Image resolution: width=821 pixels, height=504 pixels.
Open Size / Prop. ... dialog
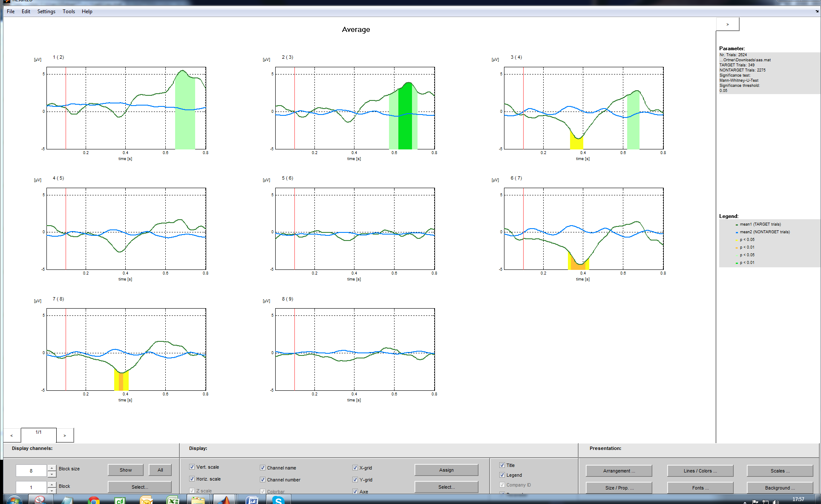click(x=619, y=488)
